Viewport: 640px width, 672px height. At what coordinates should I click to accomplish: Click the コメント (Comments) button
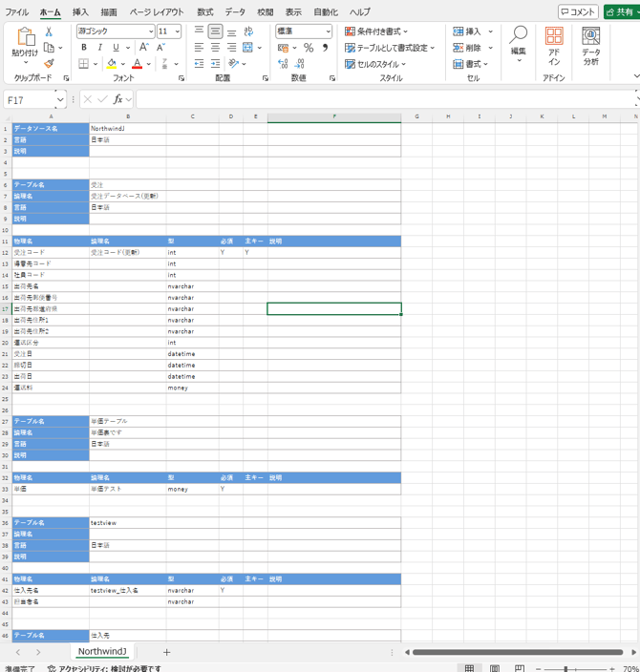pyautogui.click(x=579, y=12)
